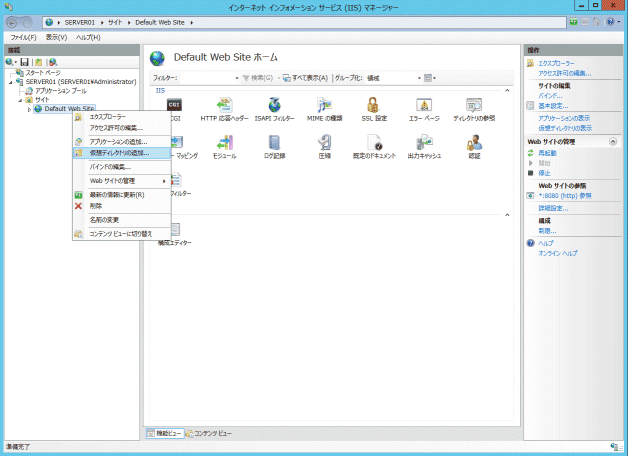Click the 再起動 restart icon in actions pane

tap(531, 153)
